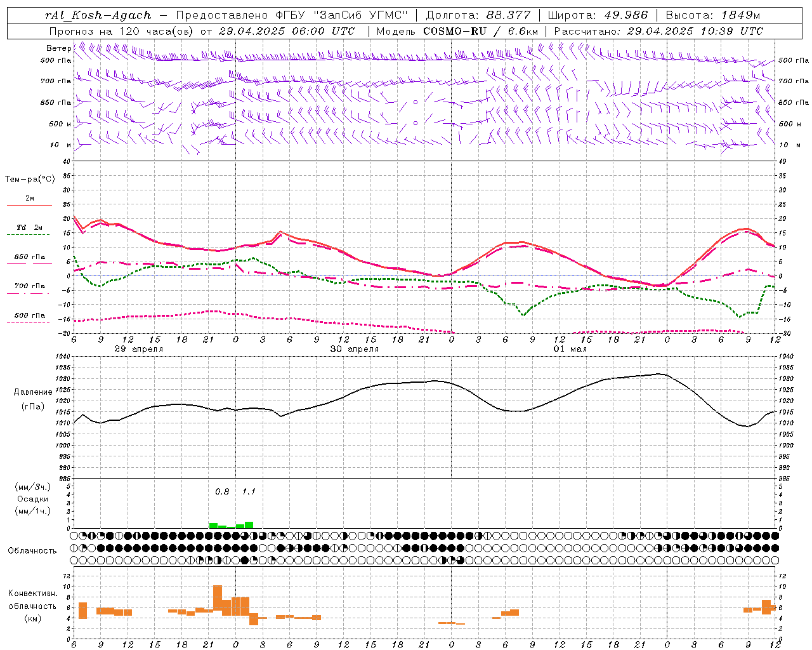
Task: Click the forecast start time 29.04.2025 06:00 UTC
Action: [287, 31]
